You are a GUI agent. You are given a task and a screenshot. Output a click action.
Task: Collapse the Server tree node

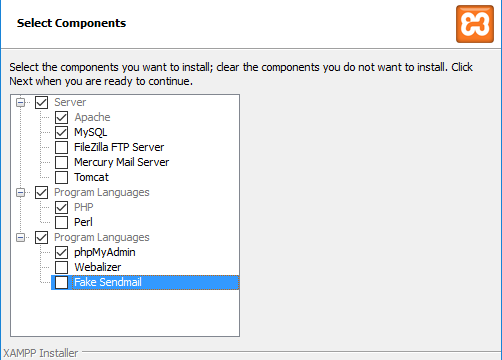[x=21, y=102]
